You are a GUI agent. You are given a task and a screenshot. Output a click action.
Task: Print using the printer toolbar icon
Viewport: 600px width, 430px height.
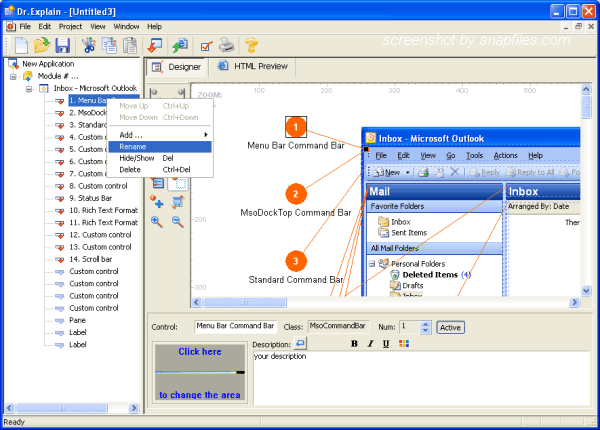click(x=227, y=45)
